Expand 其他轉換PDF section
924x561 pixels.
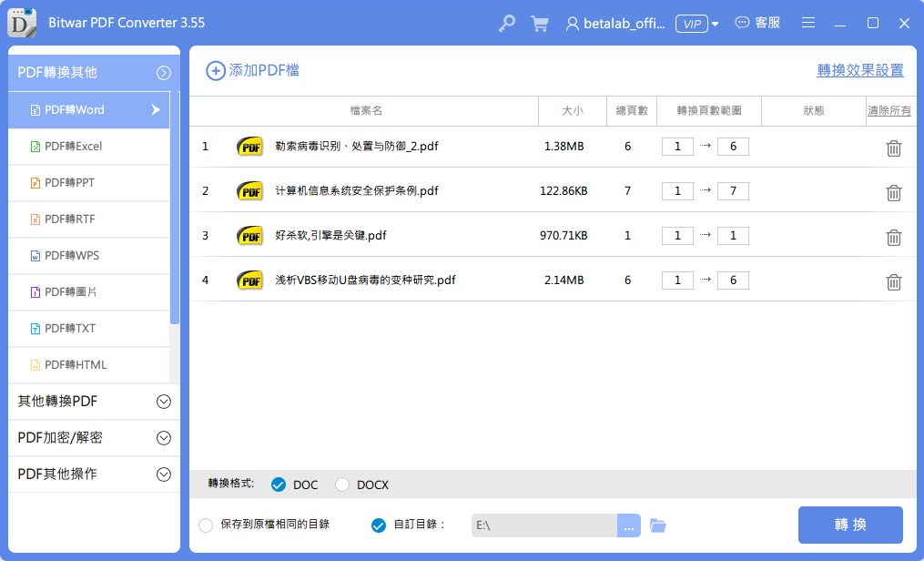(x=95, y=402)
